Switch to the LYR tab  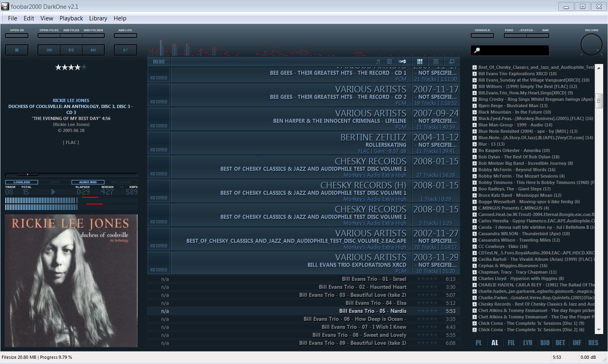click(x=528, y=343)
